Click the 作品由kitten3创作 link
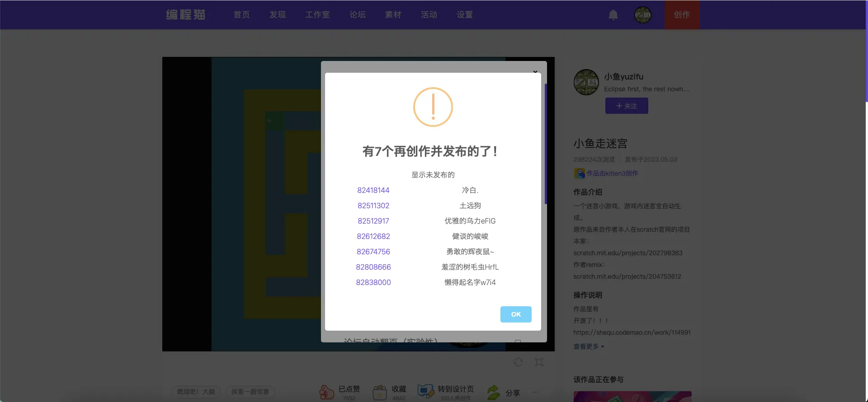 pyautogui.click(x=613, y=173)
